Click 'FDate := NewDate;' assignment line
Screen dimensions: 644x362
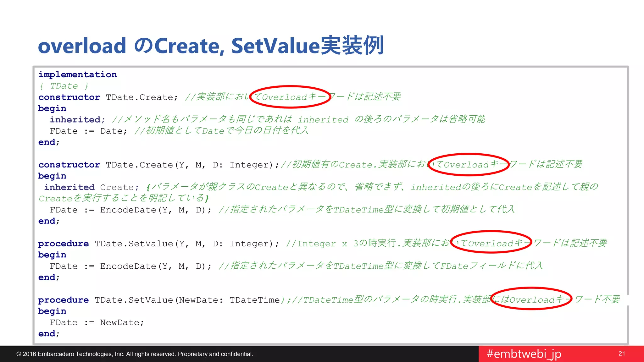click(97, 322)
